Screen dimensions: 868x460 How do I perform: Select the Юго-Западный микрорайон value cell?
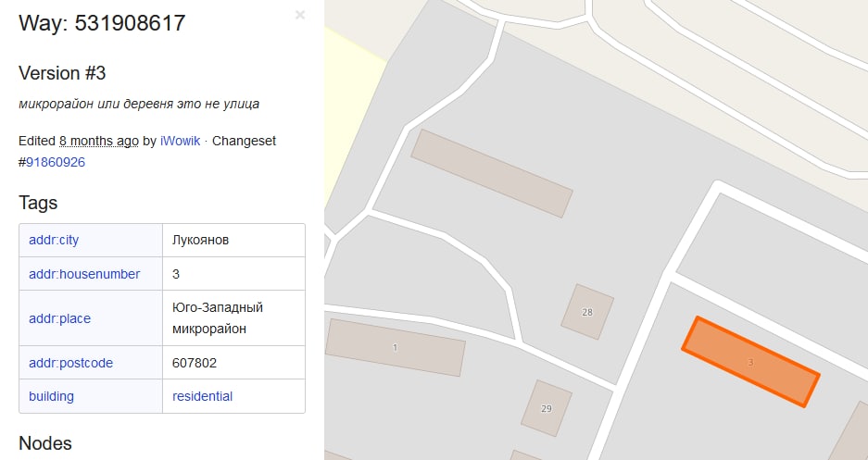(233, 317)
